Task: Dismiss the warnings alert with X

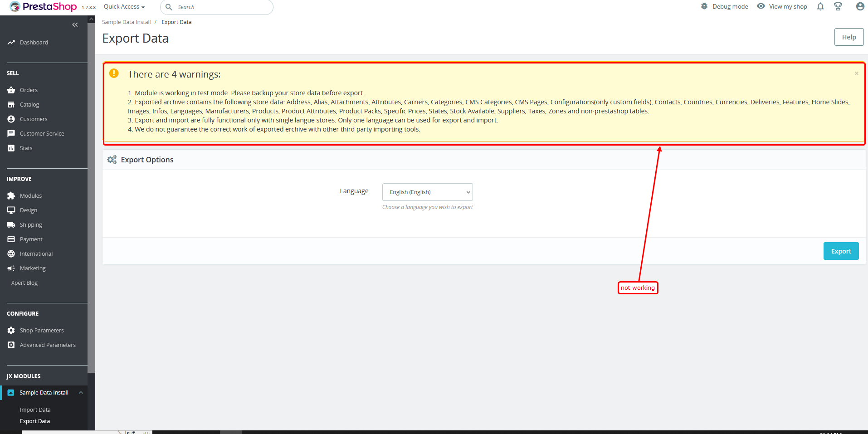Action: (x=857, y=73)
